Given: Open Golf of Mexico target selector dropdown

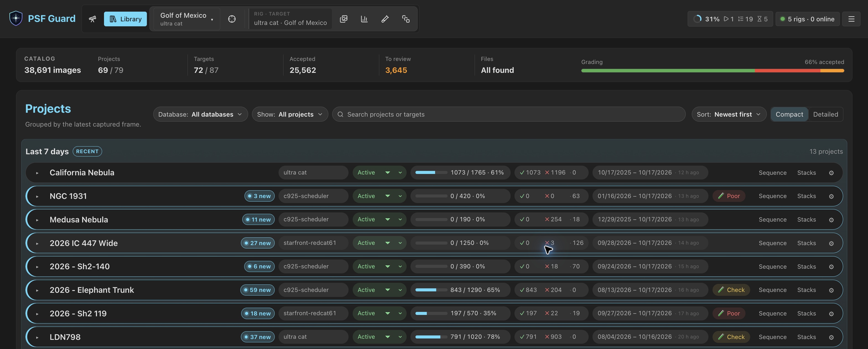Looking at the screenshot, I should [x=187, y=19].
